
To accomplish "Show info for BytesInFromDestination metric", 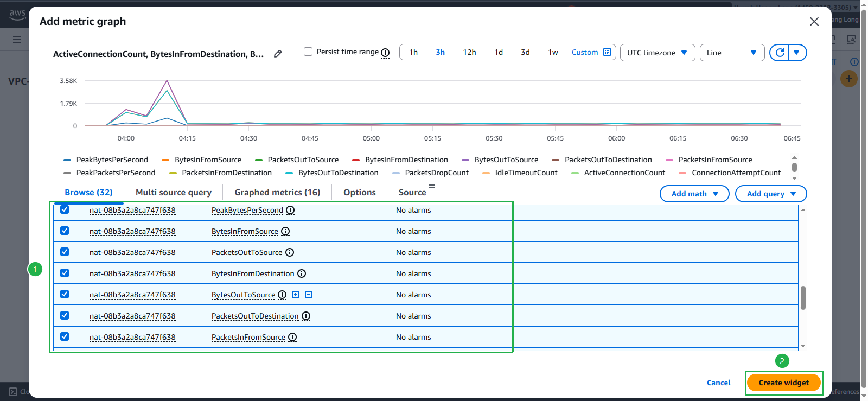I will click(x=302, y=273).
